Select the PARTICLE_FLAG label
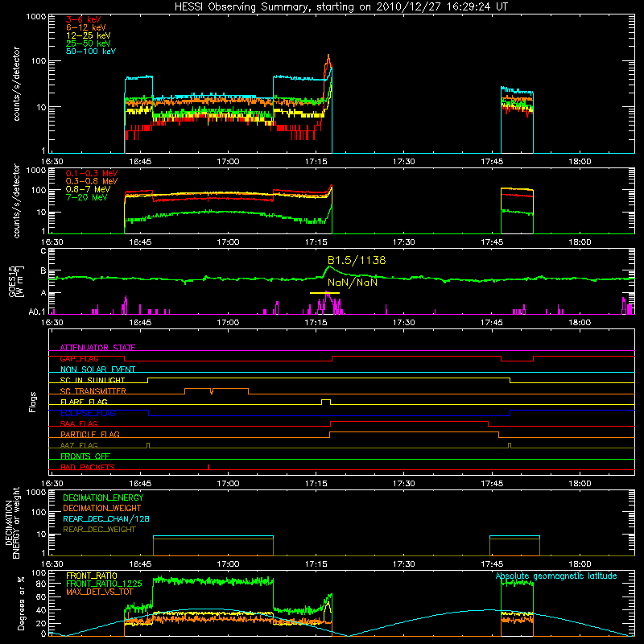 [90, 435]
